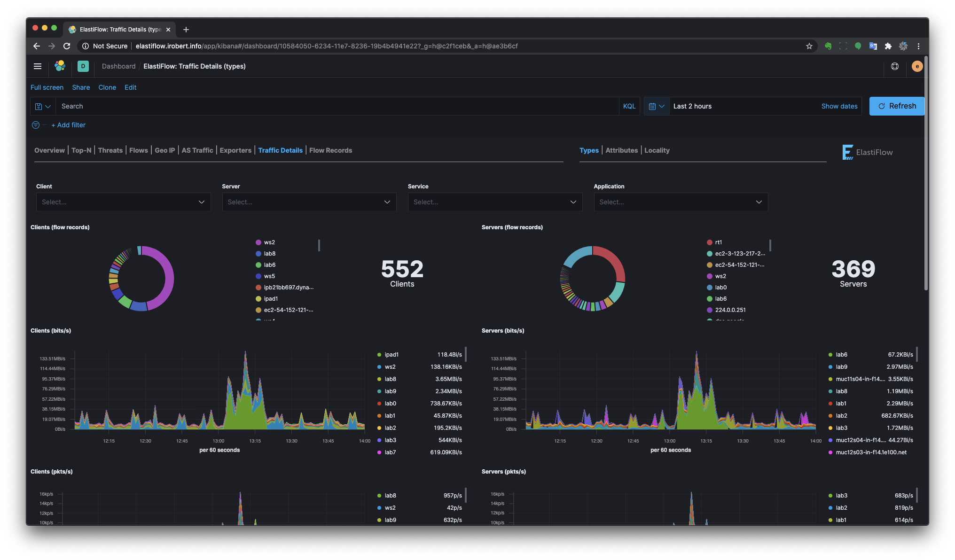Focus the Search query input field
This screenshot has width=955, height=560.
point(337,106)
